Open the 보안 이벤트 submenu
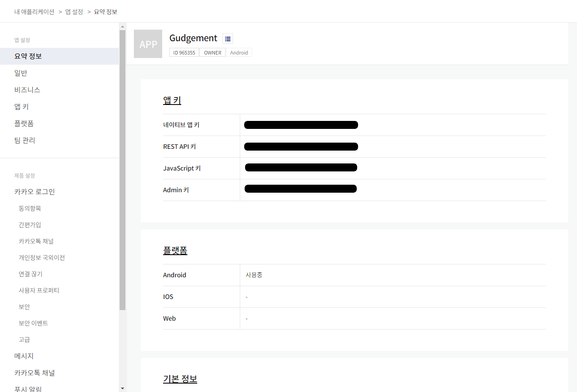Image resolution: width=577 pixels, height=392 pixels. click(33, 323)
